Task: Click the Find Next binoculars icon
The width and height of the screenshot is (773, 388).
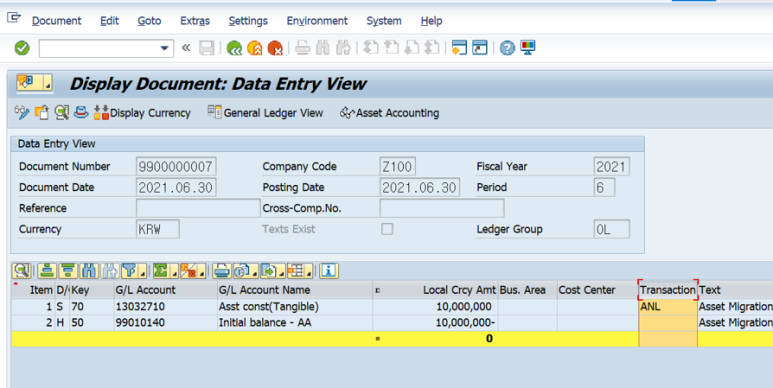Action: 343,48
